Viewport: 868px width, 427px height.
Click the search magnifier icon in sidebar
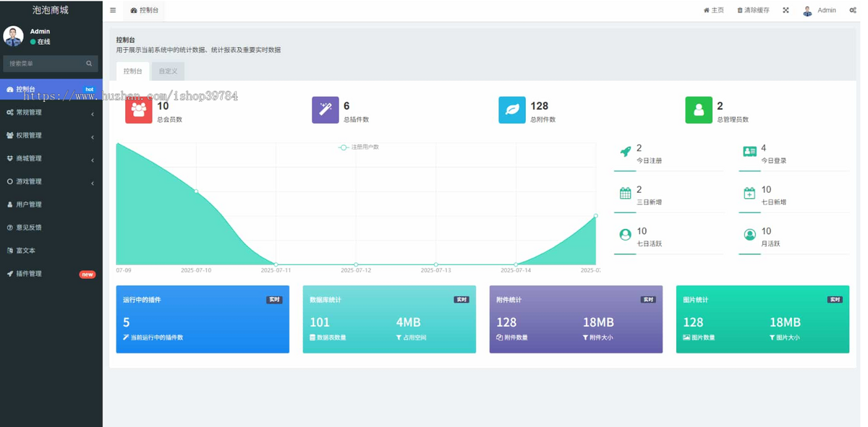click(x=89, y=64)
